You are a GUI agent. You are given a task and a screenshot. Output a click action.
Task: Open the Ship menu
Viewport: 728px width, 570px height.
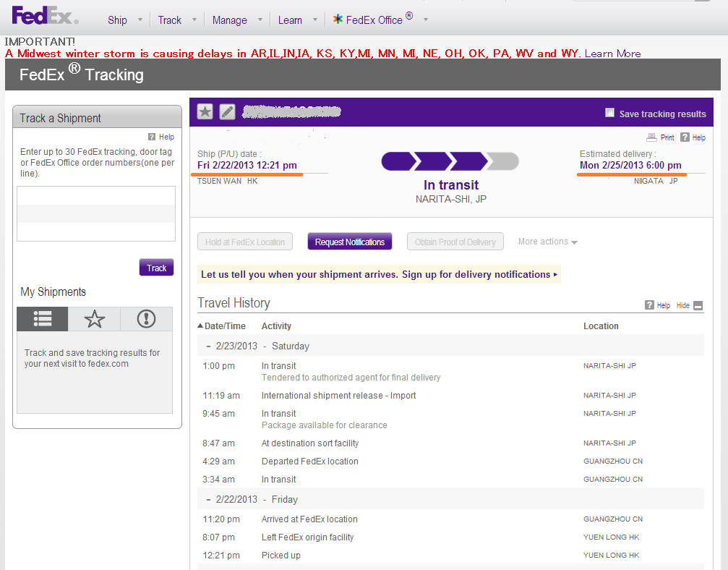pyautogui.click(x=117, y=20)
